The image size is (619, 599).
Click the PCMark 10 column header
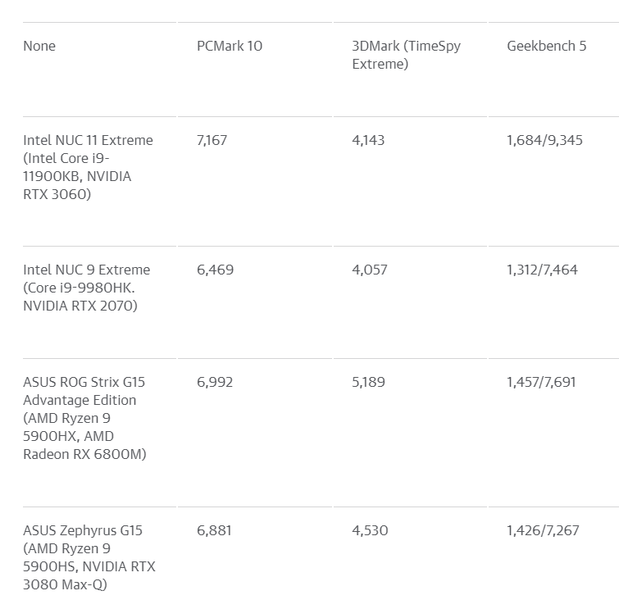click(229, 46)
